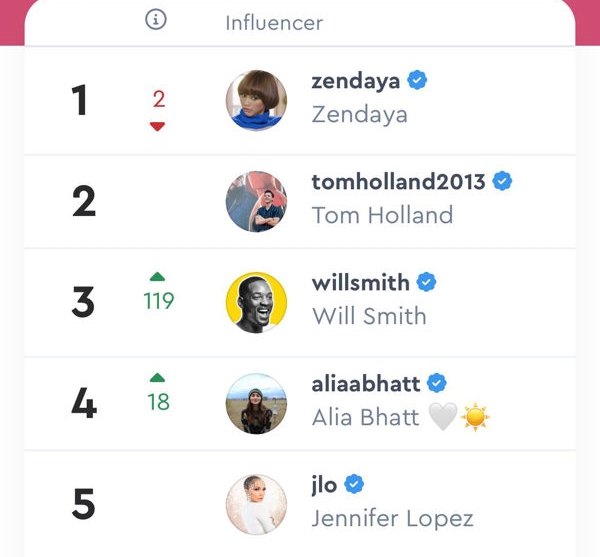Image resolution: width=600 pixels, height=557 pixels.
Task: Open Tom Holland's profile picture
Action: coord(256,202)
